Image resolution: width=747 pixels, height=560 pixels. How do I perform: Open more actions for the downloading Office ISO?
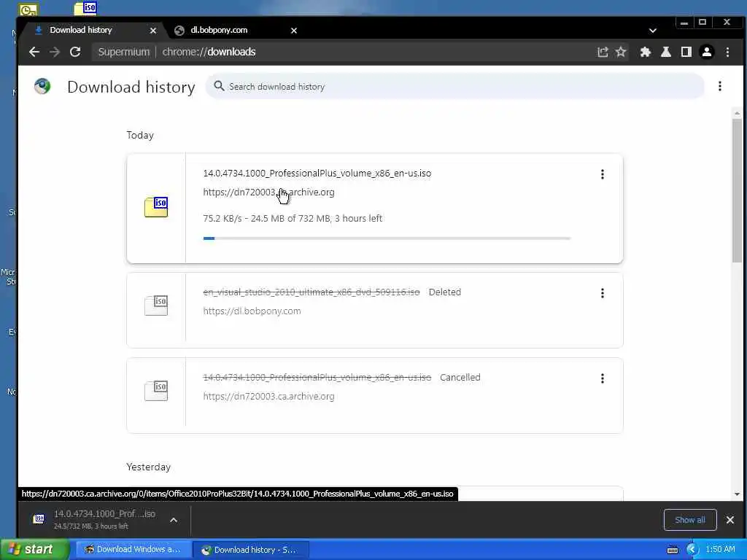(602, 174)
